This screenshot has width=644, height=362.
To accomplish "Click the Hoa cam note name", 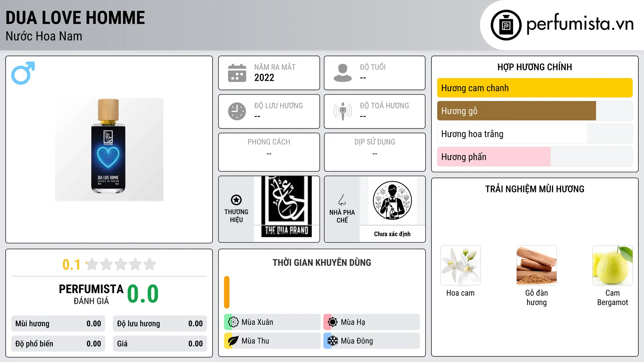I will click(460, 293).
